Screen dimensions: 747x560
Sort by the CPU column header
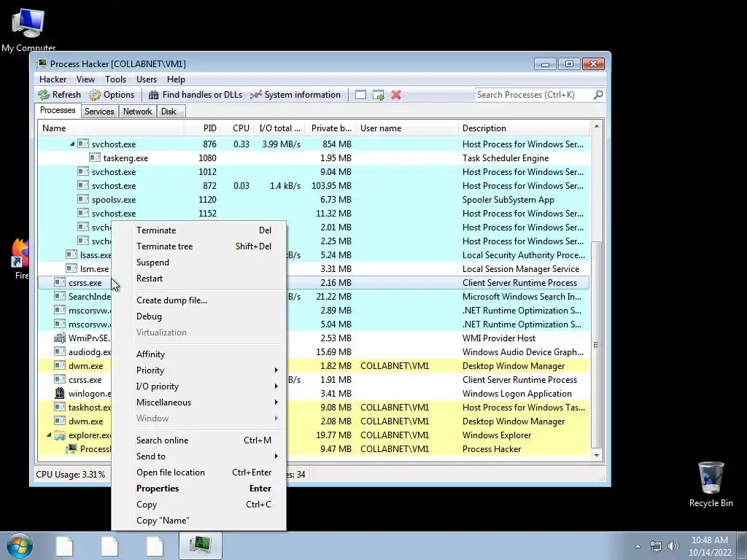pyautogui.click(x=237, y=128)
